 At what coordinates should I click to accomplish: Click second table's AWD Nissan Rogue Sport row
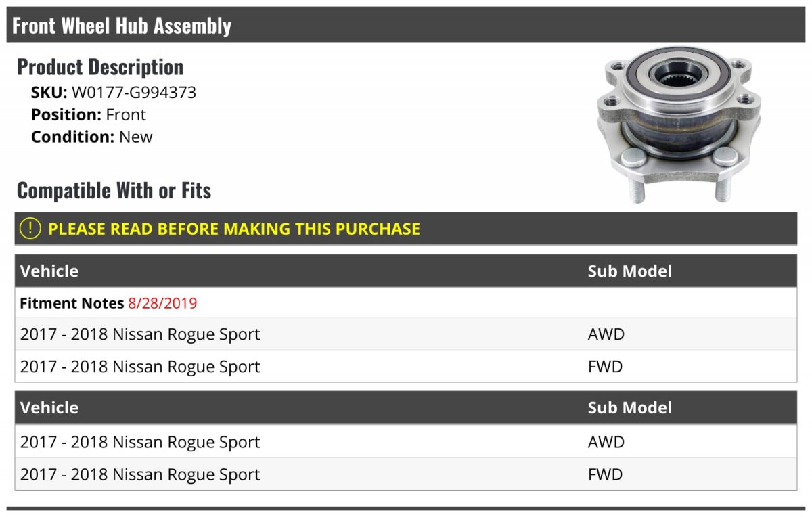tap(406, 441)
